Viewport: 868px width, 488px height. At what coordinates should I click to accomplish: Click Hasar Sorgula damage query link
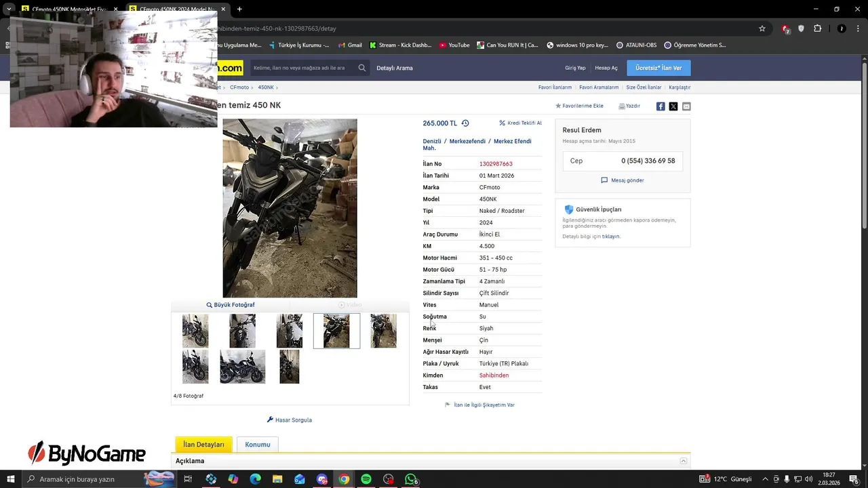pyautogui.click(x=290, y=420)
